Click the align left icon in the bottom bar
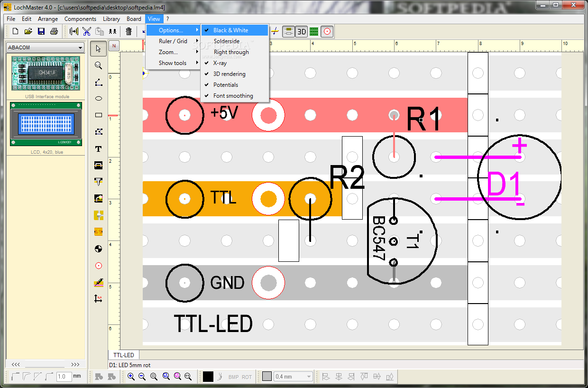The image size is (588, 388). point(326,377)
